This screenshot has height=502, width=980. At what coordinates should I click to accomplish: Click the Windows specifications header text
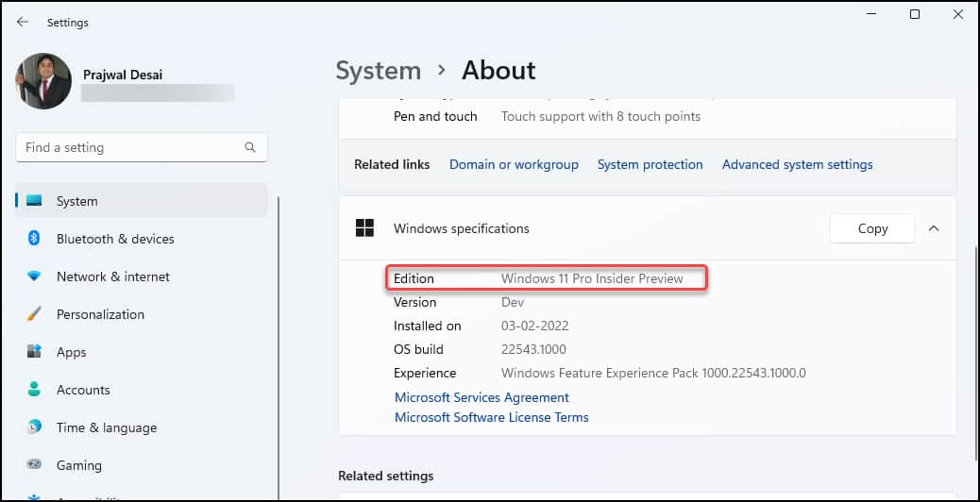pyautogui.click(x=462, y=228)
